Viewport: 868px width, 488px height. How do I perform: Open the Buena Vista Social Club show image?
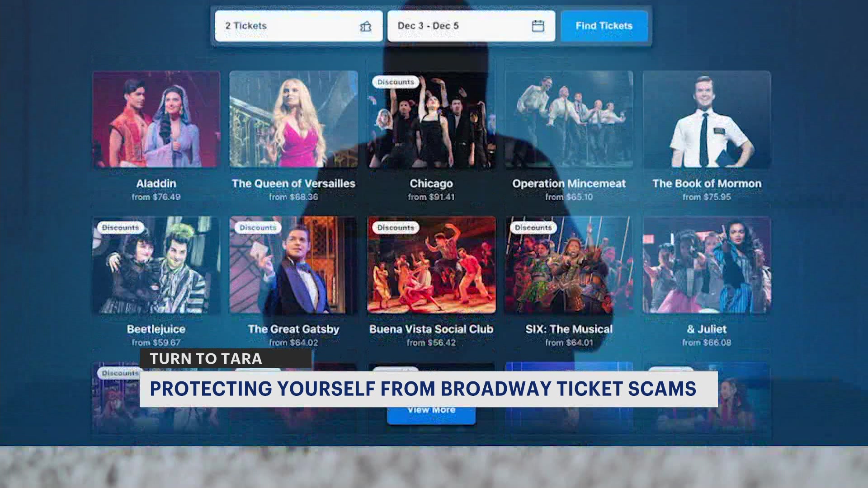(431, 265)
